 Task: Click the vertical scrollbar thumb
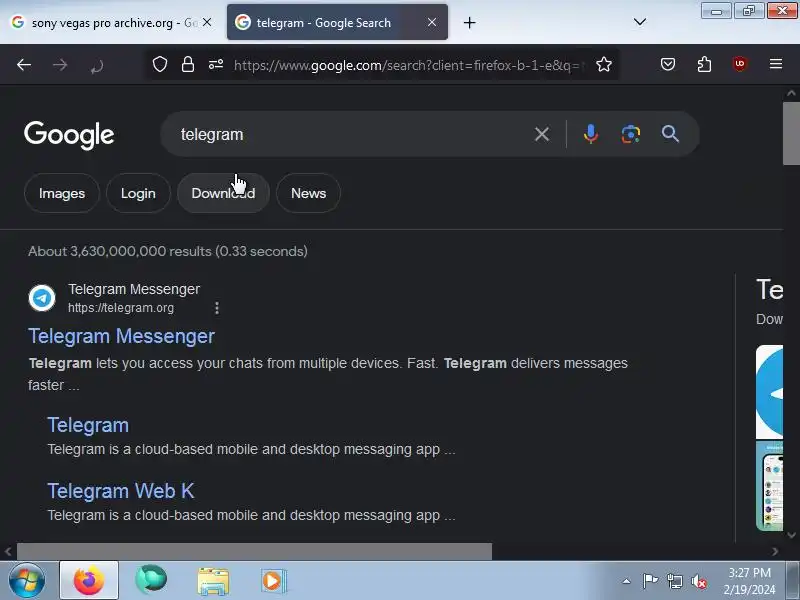tap(791, 133)
